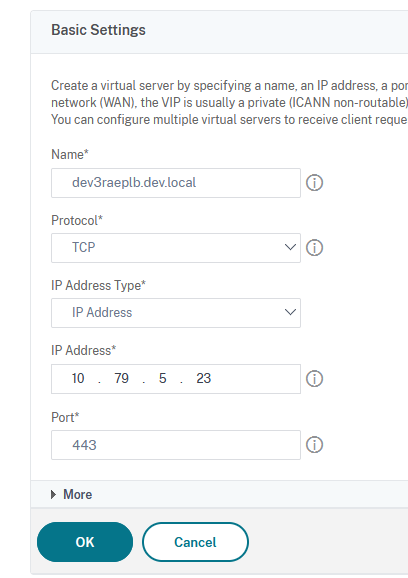Focus the Name field with dev3raeplb.dev.local
Viewport: 408px width, 578px height.
point(176,183)
